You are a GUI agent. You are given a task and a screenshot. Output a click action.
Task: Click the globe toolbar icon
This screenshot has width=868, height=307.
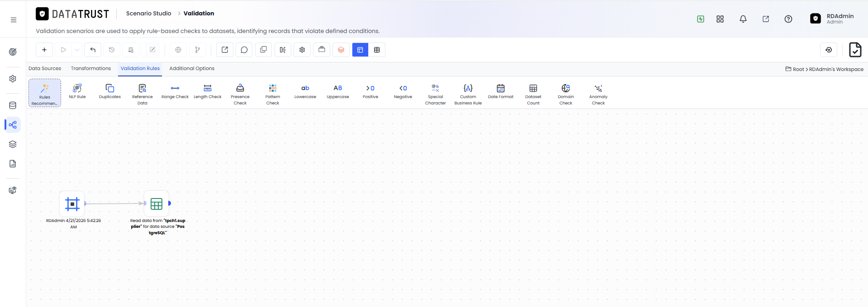(178, 50)
